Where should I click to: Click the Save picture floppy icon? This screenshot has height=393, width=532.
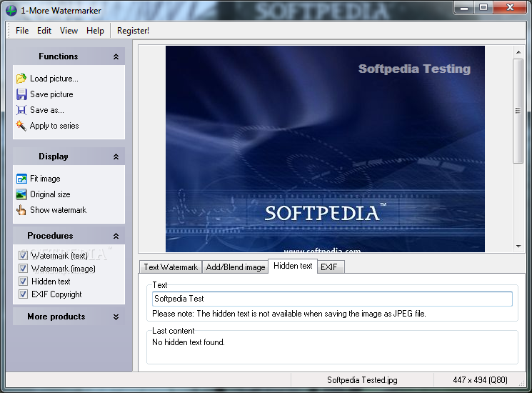[x=21, y=94]
